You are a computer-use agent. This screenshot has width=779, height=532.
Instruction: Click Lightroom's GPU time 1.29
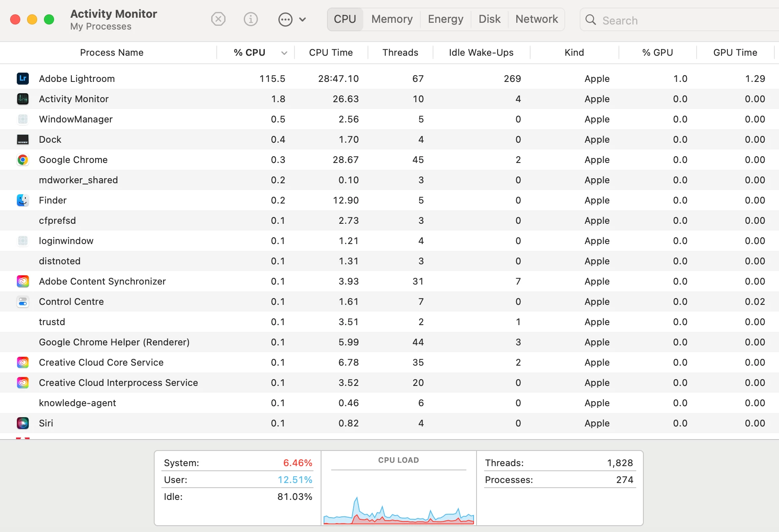tap(755, 79)
